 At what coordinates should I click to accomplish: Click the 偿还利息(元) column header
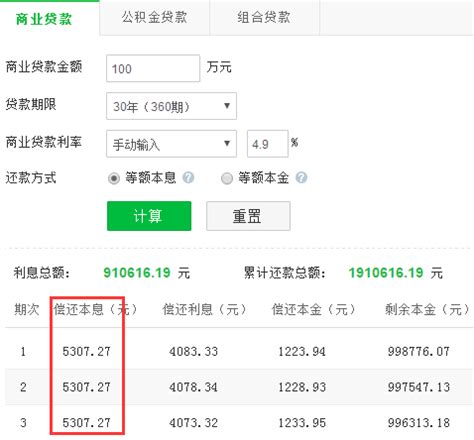click(204, 309)
